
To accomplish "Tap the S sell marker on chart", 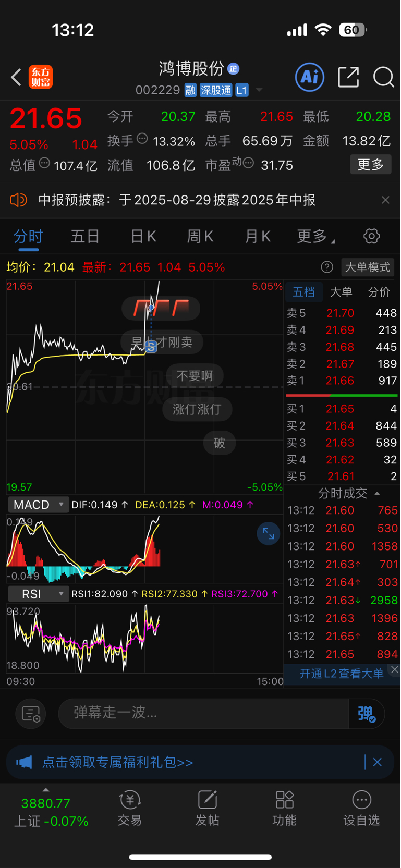I will click(x=151, y=346).
